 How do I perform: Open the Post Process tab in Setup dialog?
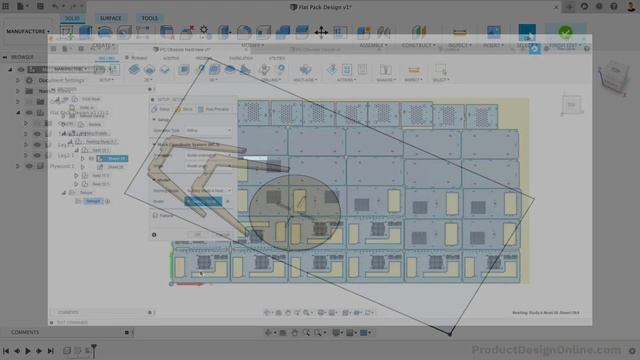(213, 109)
